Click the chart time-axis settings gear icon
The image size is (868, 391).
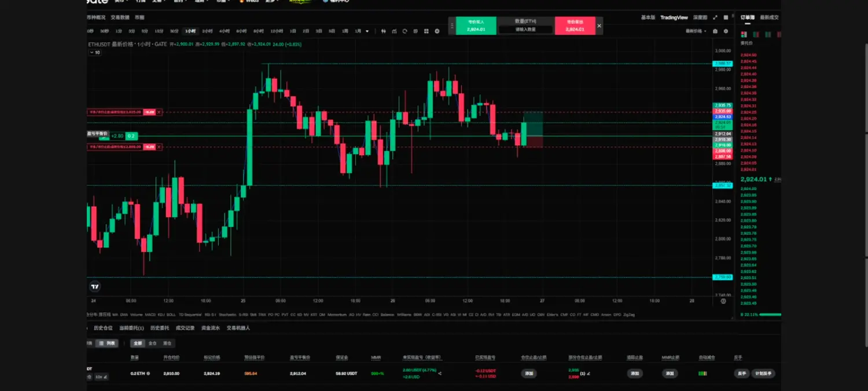tap(723, 301)
